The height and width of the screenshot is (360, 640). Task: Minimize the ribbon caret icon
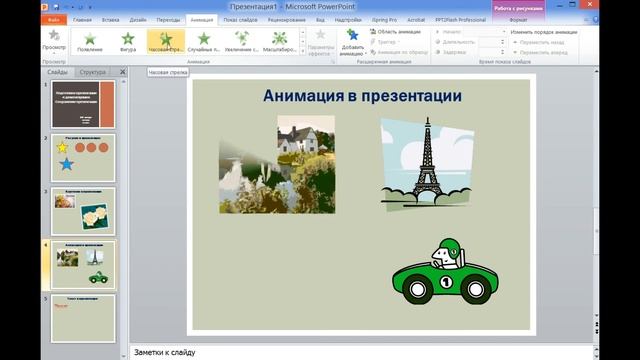587,20
